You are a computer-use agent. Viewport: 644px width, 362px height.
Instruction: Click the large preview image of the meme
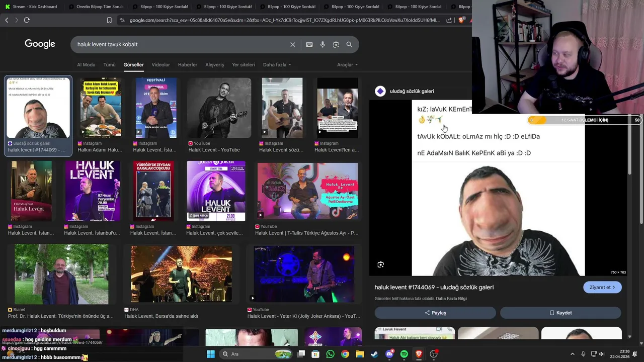coord(498,188)
